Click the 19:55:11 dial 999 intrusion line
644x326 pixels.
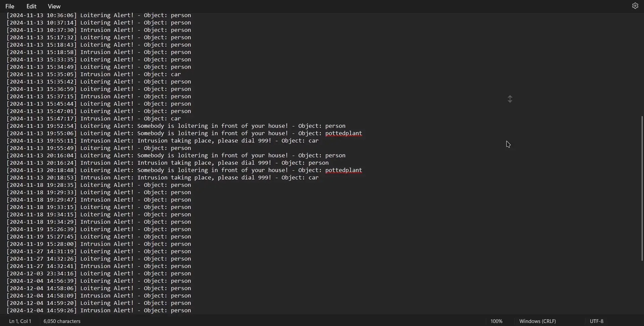pos(163,141)
